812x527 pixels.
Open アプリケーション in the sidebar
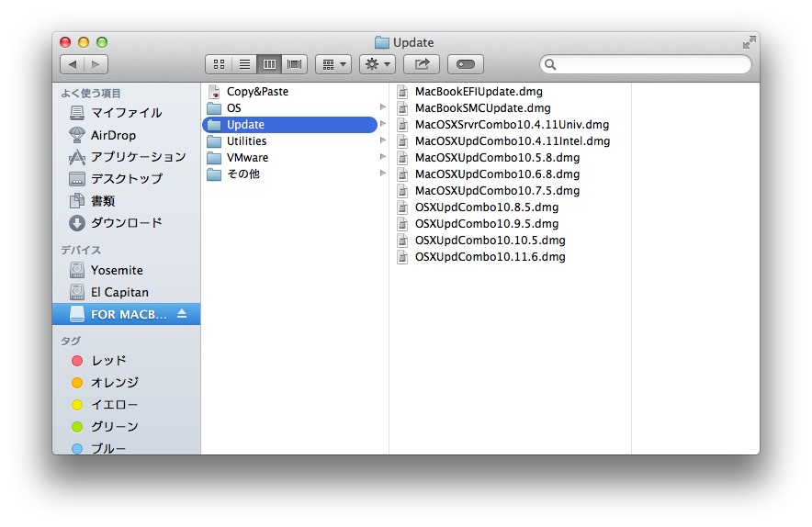[x=128, y=157]
